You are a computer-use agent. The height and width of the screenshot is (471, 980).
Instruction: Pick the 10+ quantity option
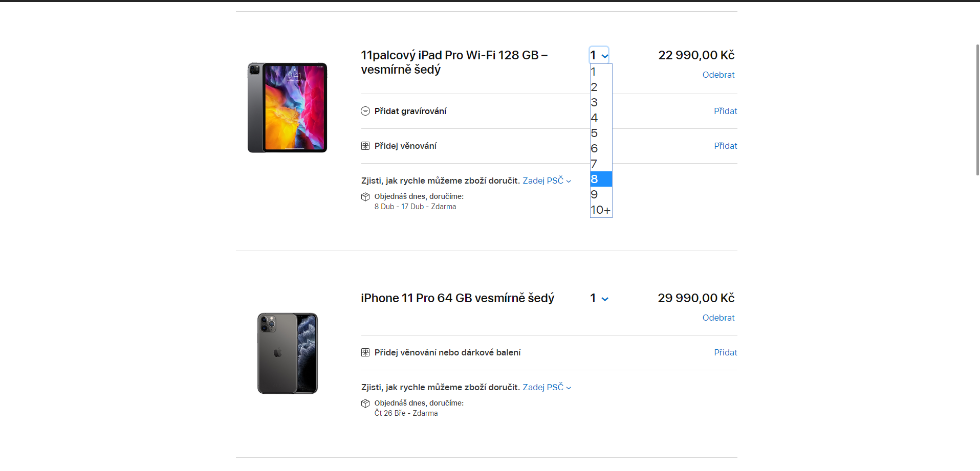[x=601, y=210]
